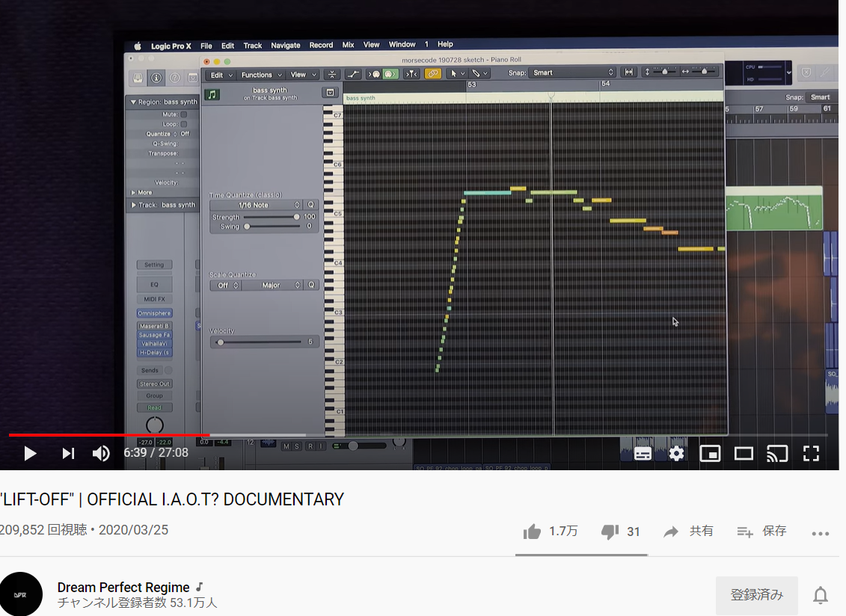
Task: Click the Omnisphere instrument slot
Action: click(154, 313)
